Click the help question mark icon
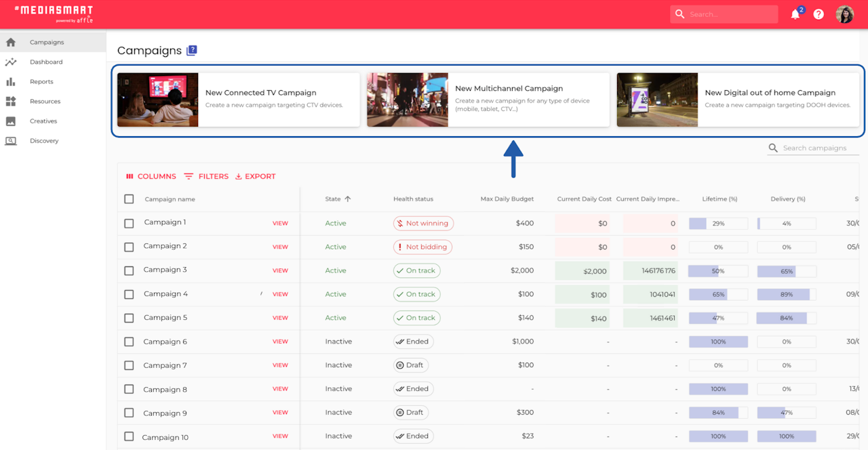This screenshot has width=868, height=450. point(818,14)
